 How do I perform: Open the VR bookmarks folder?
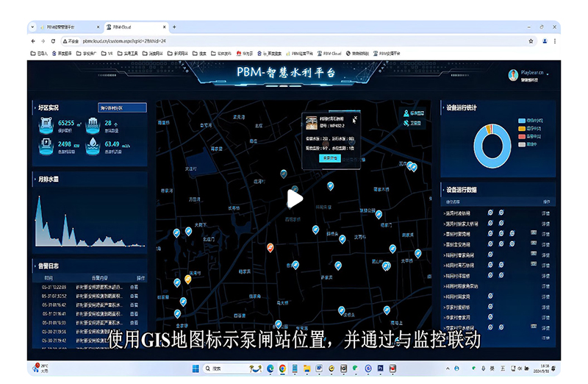click(x=107, y=53)
